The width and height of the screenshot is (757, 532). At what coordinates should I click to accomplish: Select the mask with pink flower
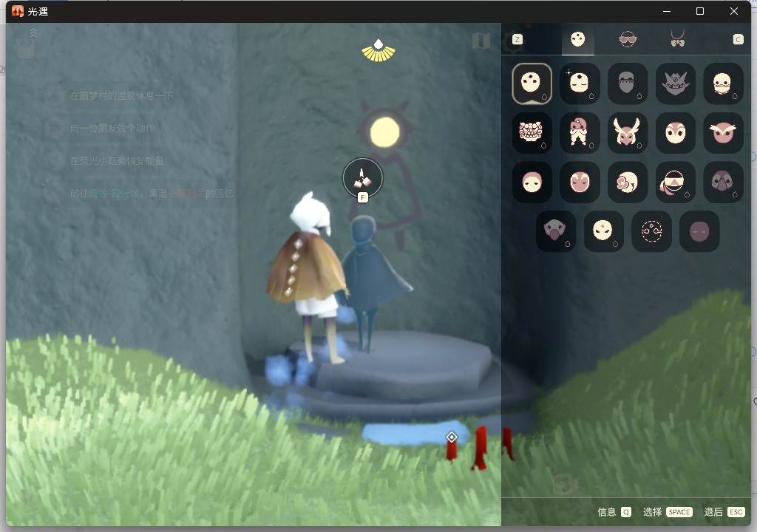coord(627,182)
